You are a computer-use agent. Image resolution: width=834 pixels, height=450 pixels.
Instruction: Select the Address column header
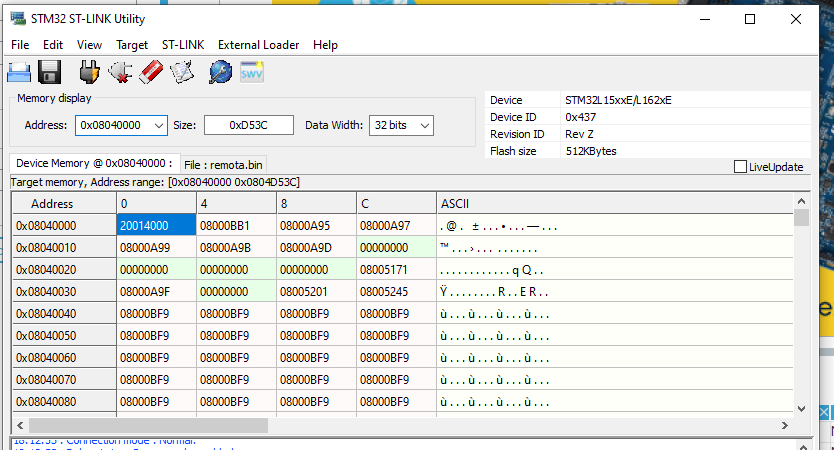click(x=64, y=204)
